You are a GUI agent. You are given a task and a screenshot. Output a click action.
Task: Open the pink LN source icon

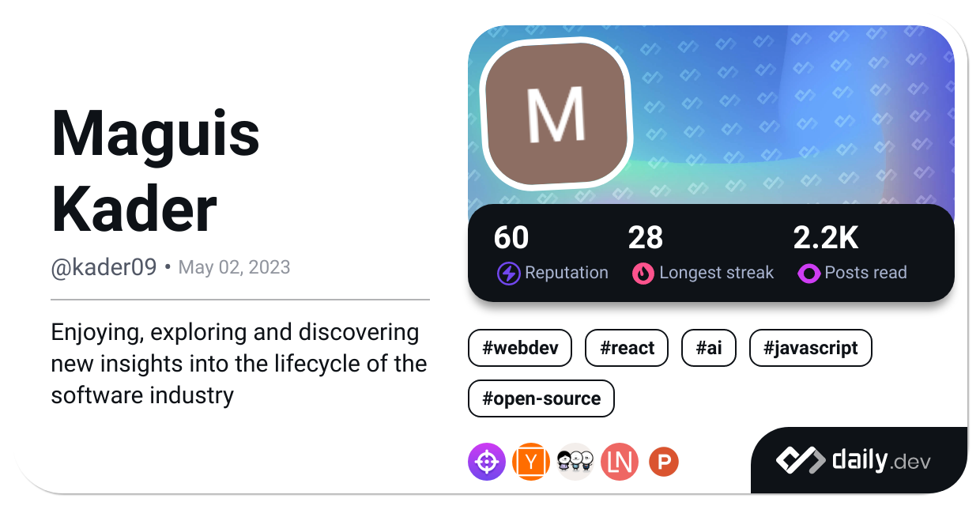pos(620,462)
